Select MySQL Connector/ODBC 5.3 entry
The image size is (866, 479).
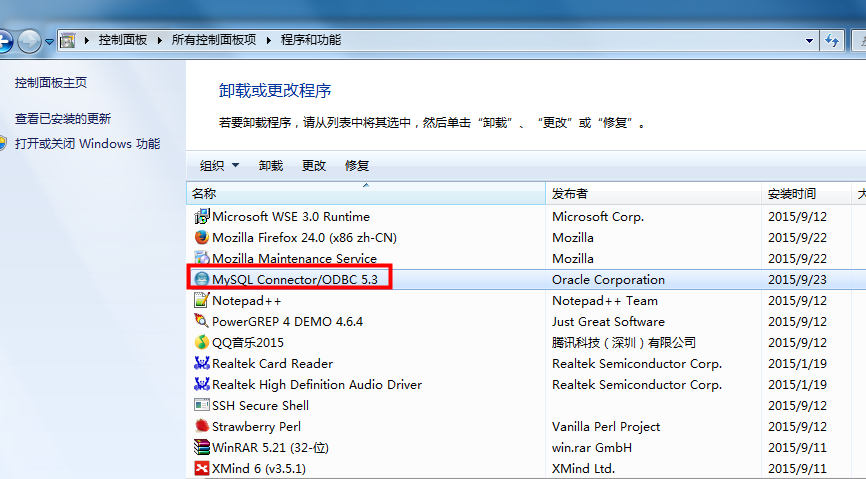click(295, 280)
